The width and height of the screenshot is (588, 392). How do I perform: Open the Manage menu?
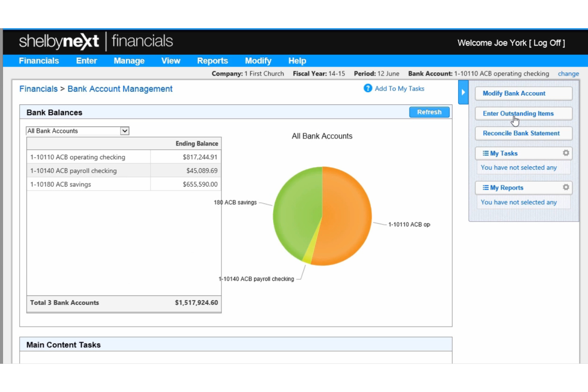129,60
